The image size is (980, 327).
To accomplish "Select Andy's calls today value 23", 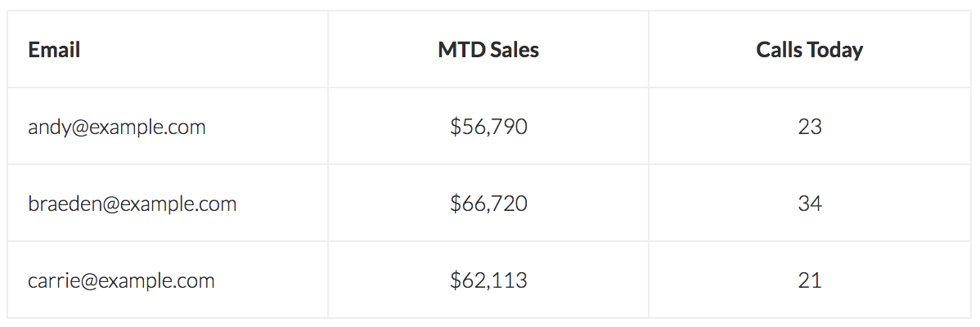I will pyautogui.click(x=810, y=127).
